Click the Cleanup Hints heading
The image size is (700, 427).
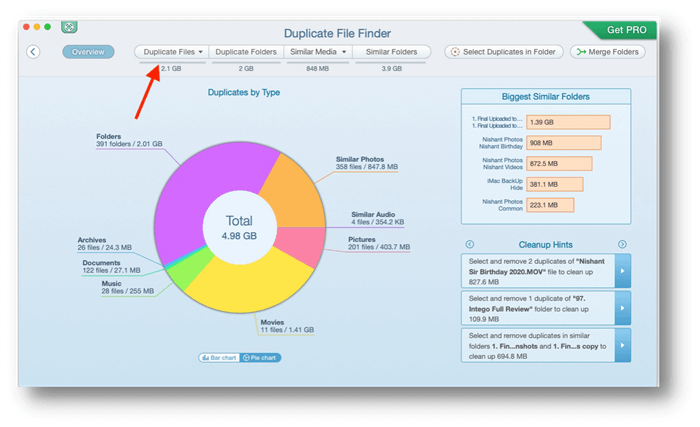546,244
